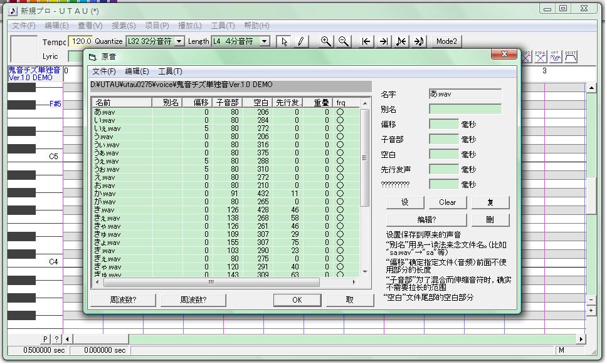Click the P1P4 envelope icon
The width and height of the screenshot is (607, 364).
point(541,56)
